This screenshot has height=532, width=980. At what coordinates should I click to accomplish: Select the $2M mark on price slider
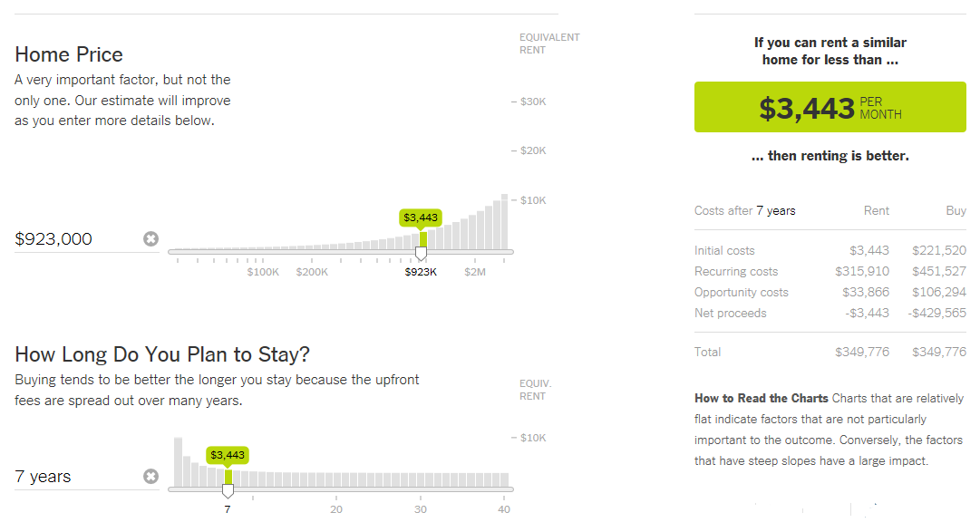coord(475,272)
